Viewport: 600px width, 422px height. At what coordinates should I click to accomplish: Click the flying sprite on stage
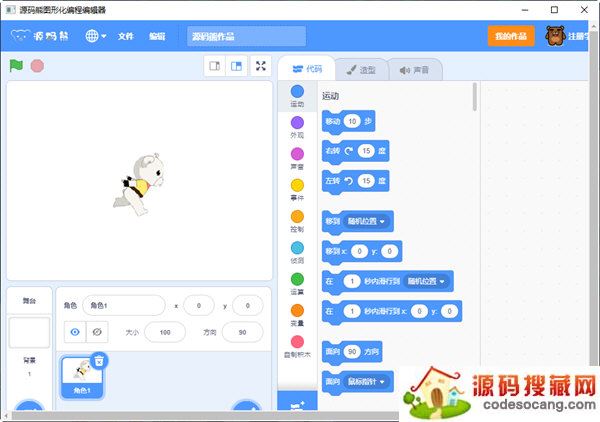click(x=140, y=184)
